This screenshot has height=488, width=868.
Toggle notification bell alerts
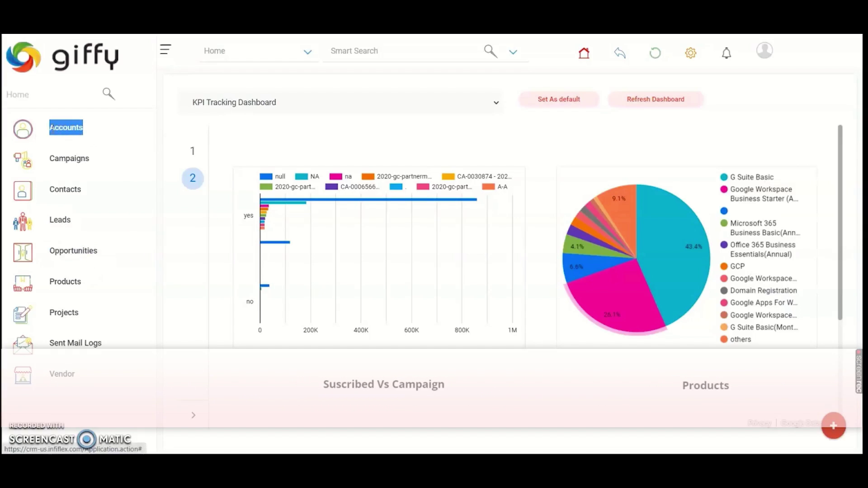(x=726, y=53)
